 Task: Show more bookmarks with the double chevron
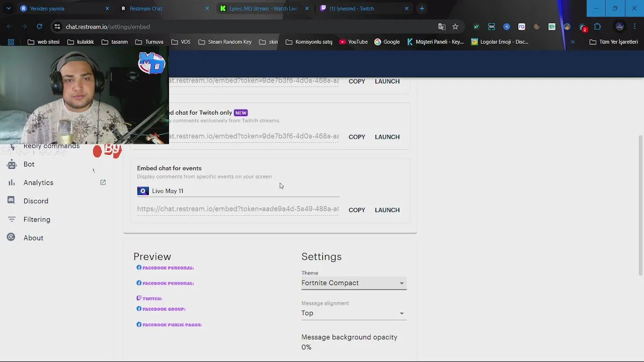[573, 42]
